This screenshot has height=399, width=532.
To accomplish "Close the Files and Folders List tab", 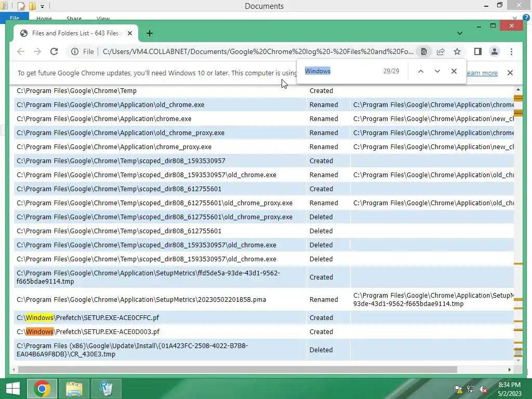I will pos(129,33).
